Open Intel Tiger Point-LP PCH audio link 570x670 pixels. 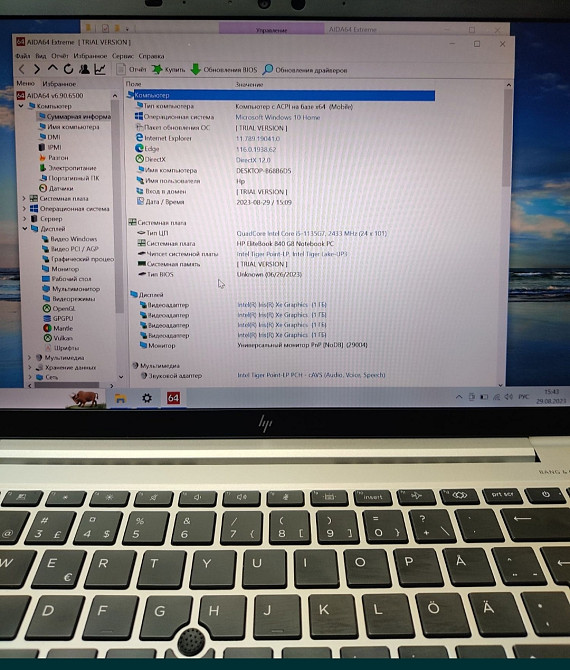point(311,375)
